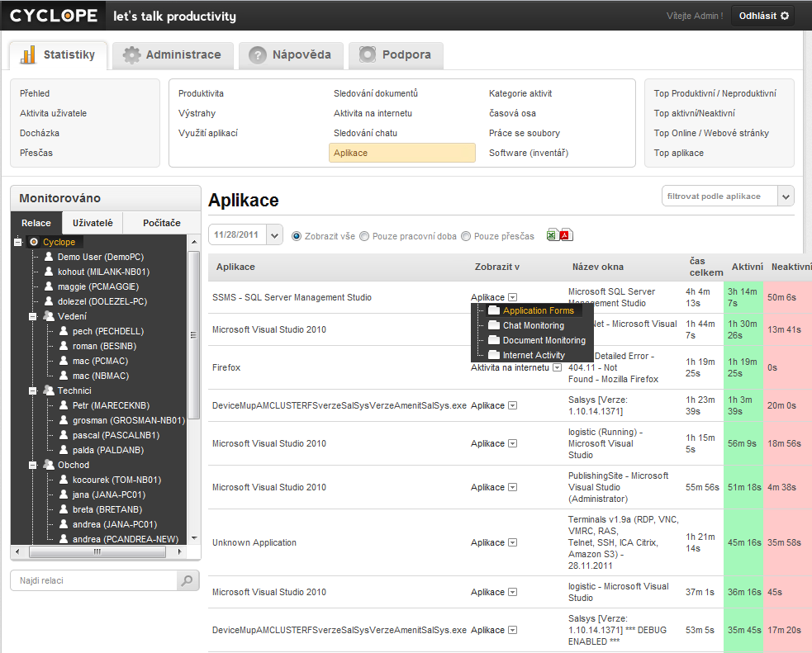Viewport: 812px width, 653px height.
Task: Open the highlighted Aplikace menu item
Action: 401,153
